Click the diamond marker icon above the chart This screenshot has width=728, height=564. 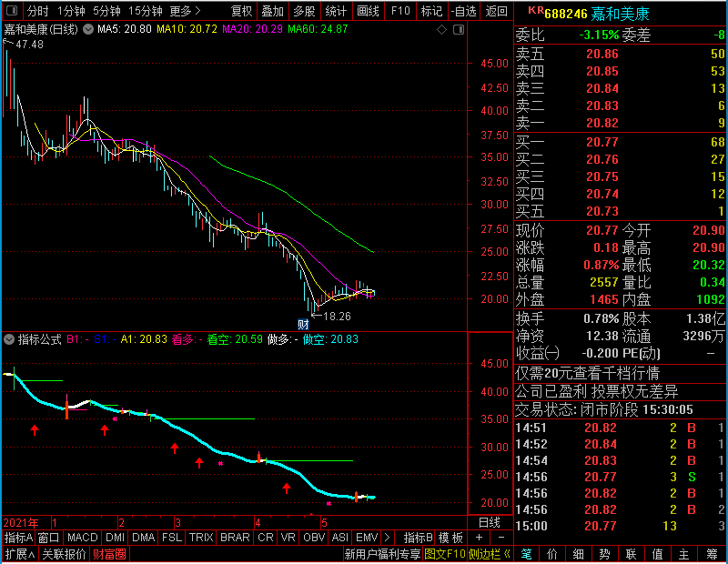pos(441,30)
